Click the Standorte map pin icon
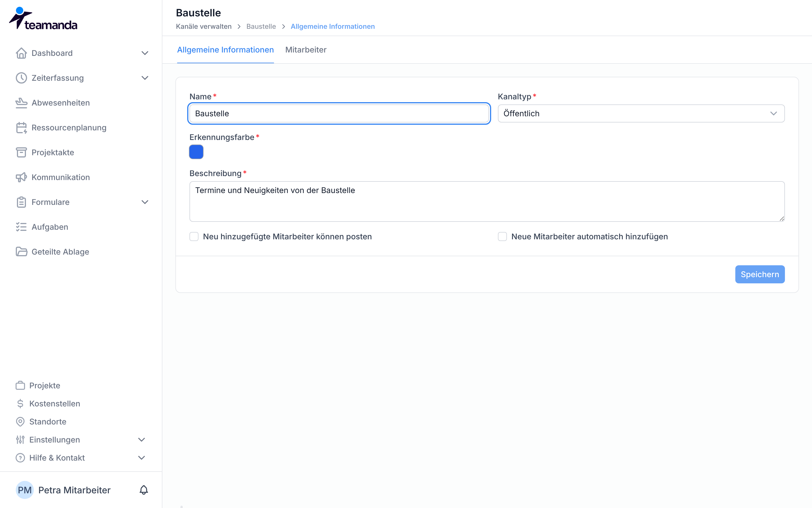The height and width of the screenshot is (508, 812). pyautogui.click(x=20, y=422)
